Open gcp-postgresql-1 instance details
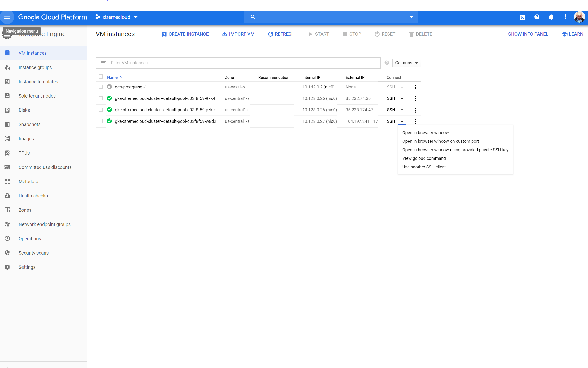588x368 pixels. [x=131, y=87]
